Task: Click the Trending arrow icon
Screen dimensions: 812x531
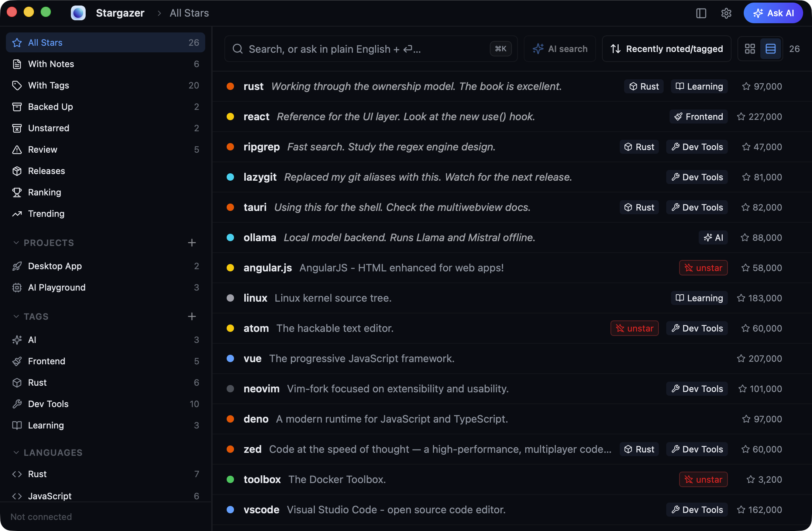Action: 17,214
